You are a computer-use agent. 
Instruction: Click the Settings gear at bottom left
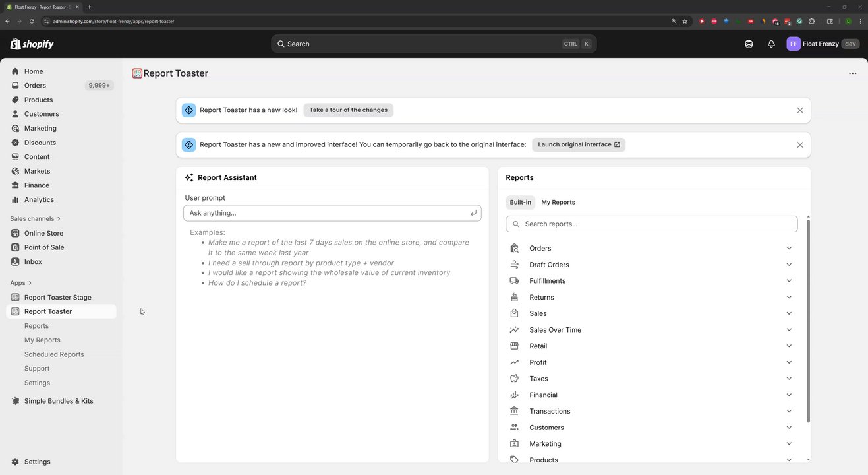tap(15, 462)
